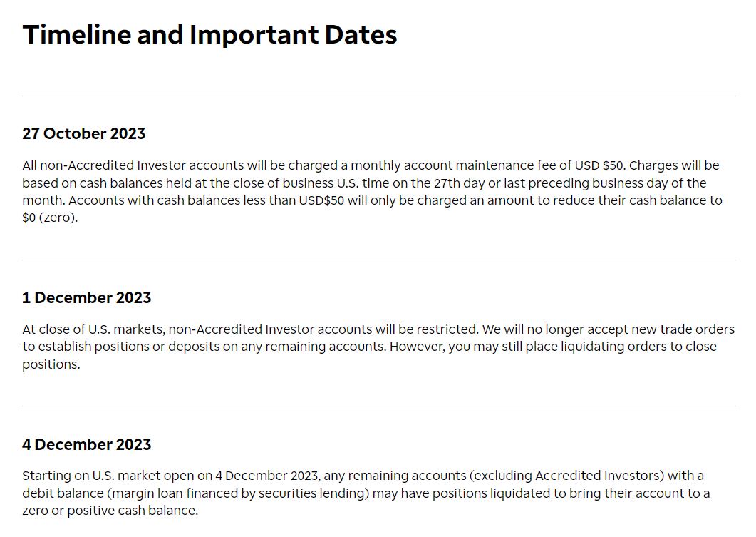Click the paragraph about monthly account maintenance fee
The height and width of the screenshot is (537, 756).
pyautogui.click(x=372, y=191)
